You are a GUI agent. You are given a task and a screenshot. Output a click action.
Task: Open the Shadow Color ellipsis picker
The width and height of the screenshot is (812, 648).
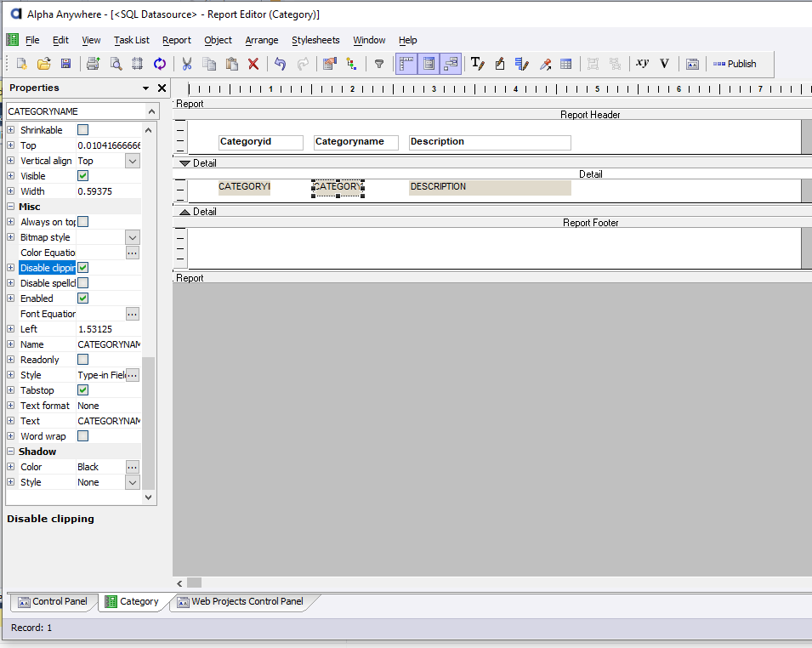click(x=133, y=467)
